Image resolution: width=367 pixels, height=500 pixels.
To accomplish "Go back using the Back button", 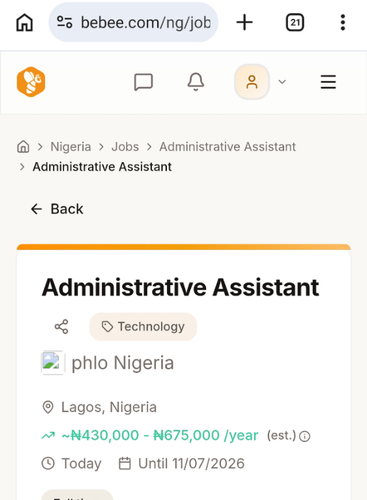I will (57, 209).
